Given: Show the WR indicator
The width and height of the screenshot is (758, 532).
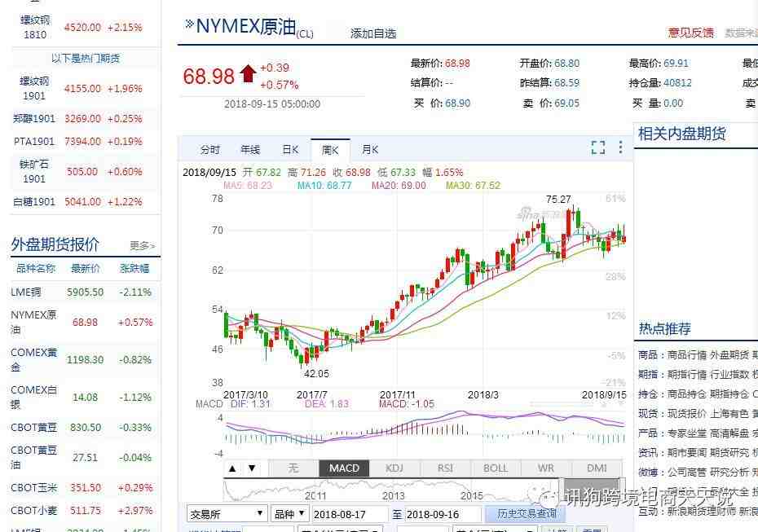Looking at the screenshot, I should (546, 468).
